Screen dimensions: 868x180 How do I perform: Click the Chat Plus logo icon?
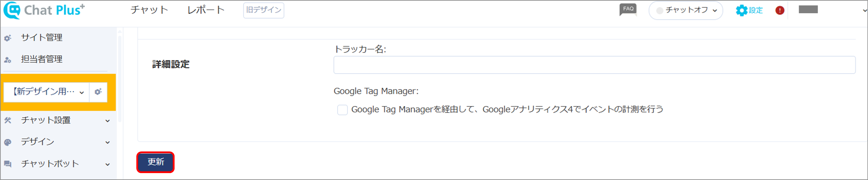click(12, 10)
